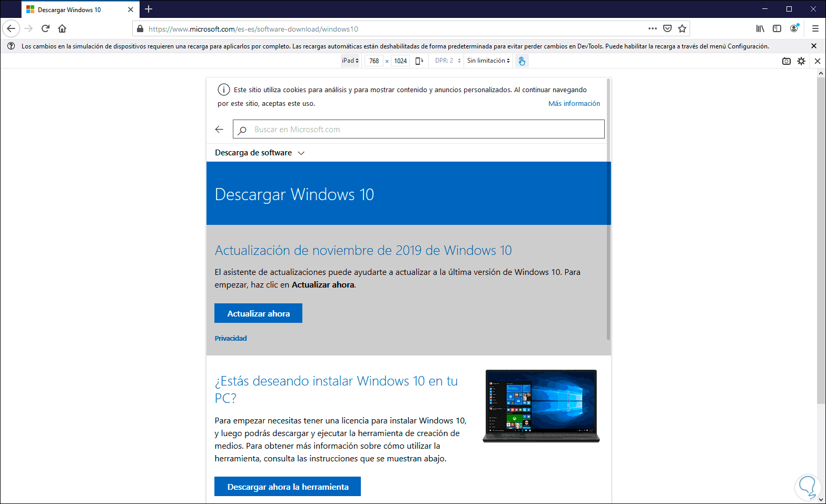Rotate the simulated device viewport

419,61
